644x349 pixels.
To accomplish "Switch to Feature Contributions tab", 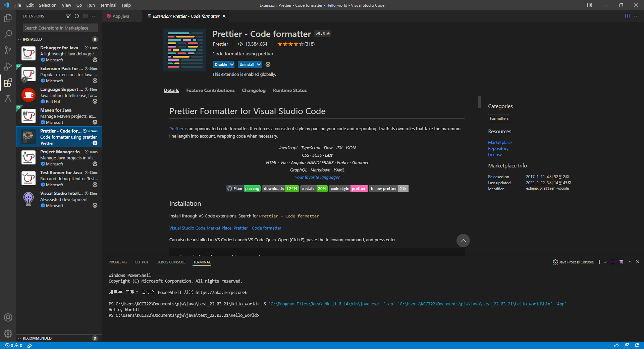I will pos(210,90).
